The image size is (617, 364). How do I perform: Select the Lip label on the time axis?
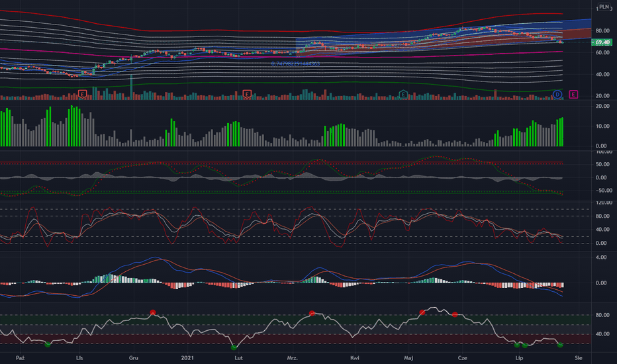520,357
